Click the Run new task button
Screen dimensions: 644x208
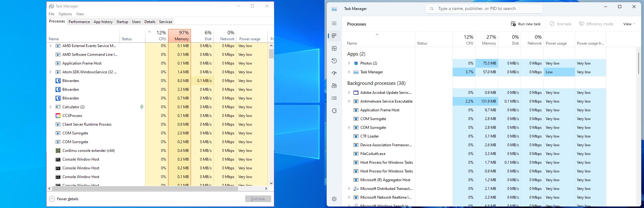coord(526,24)
